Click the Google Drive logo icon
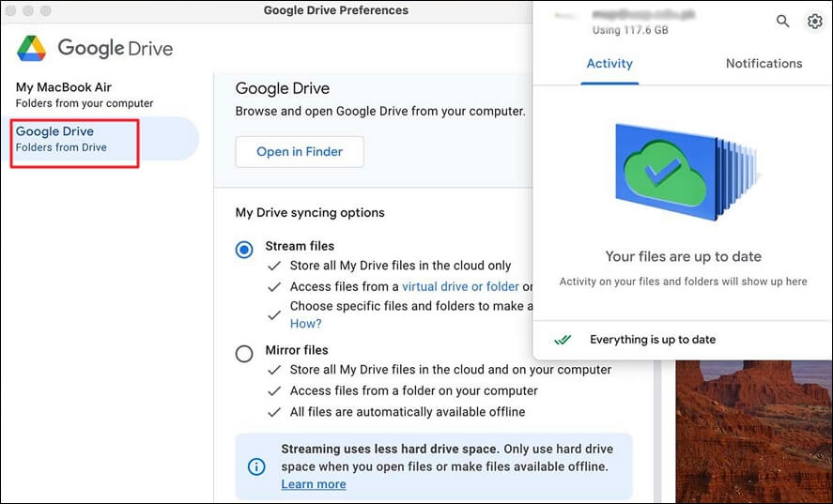The height and width of the screenshot is (504, 833). (x=31, y=48)
